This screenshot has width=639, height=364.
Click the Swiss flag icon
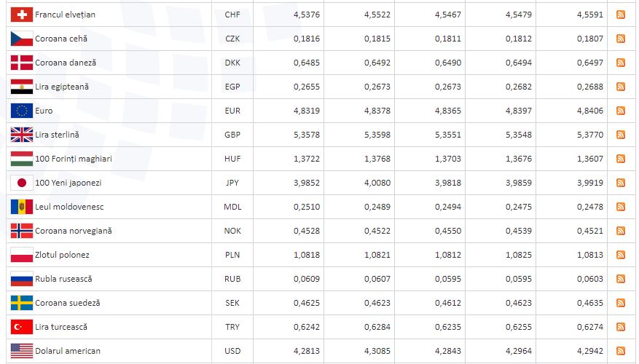coord(22,15)
